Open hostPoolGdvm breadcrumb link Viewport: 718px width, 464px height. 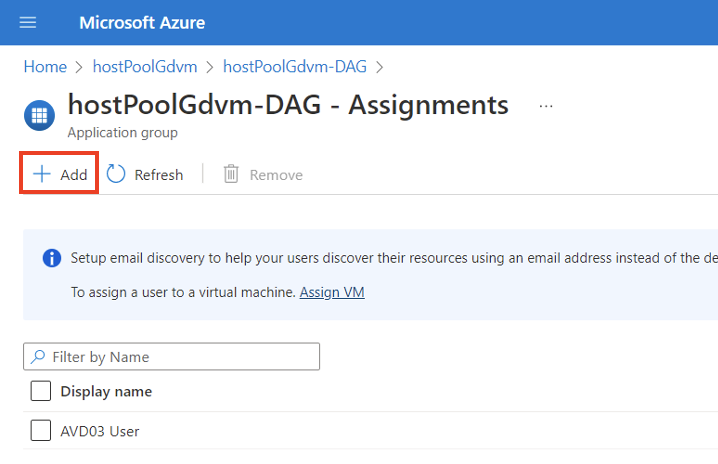(145, 67)
